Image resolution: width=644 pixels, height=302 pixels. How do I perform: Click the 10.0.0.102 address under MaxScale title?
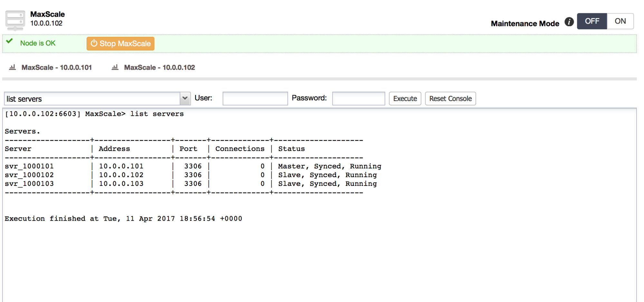[x=46, y=23]
